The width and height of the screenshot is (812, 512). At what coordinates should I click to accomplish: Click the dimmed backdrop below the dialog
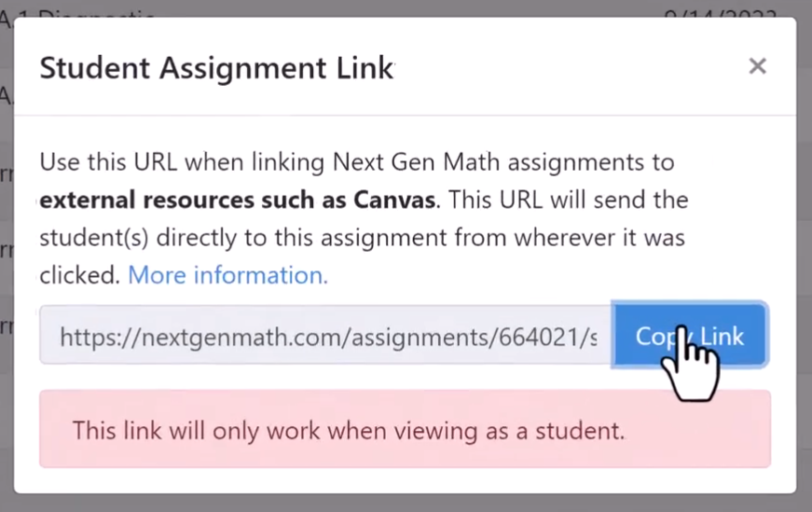click(x=406, y=503)
